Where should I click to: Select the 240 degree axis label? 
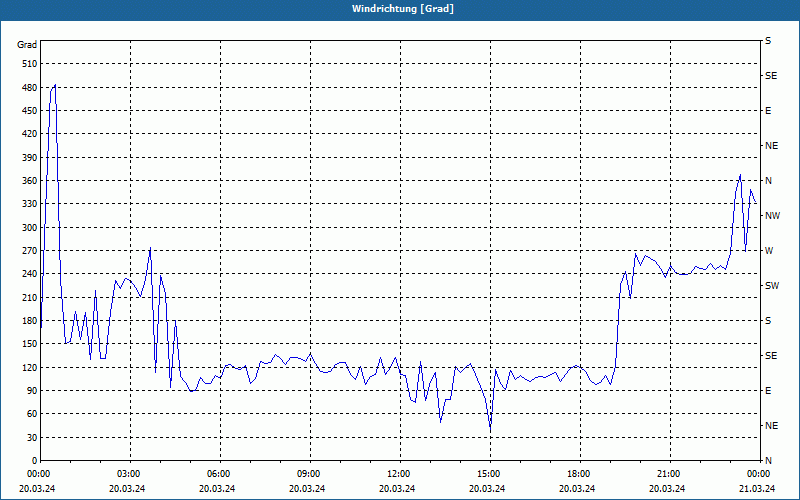tap(30, 274)
